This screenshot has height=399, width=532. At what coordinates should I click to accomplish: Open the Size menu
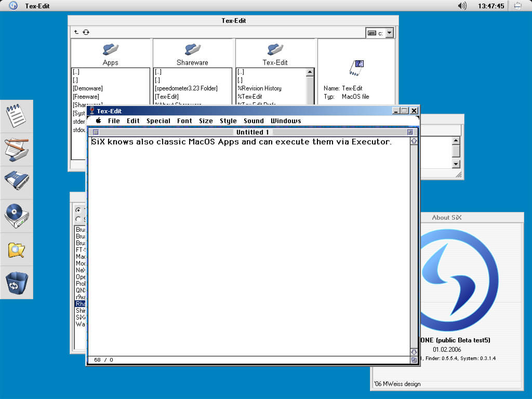point(206,121)
